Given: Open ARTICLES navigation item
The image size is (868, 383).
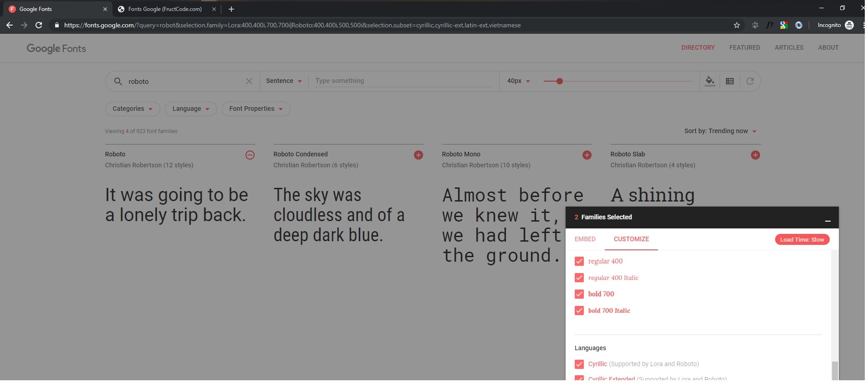Looking at the screenshot, I should [789, 47].
